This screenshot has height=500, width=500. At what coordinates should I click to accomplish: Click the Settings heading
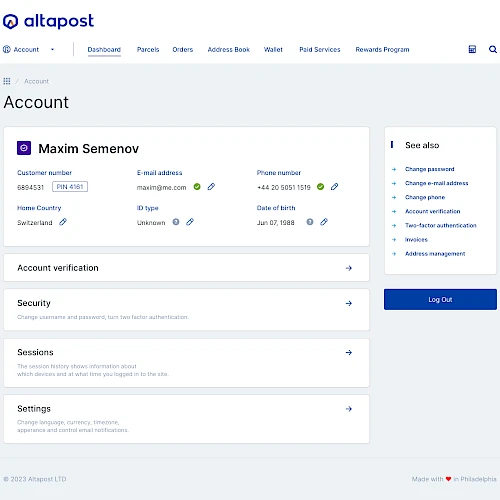click(x=34, y=409)
